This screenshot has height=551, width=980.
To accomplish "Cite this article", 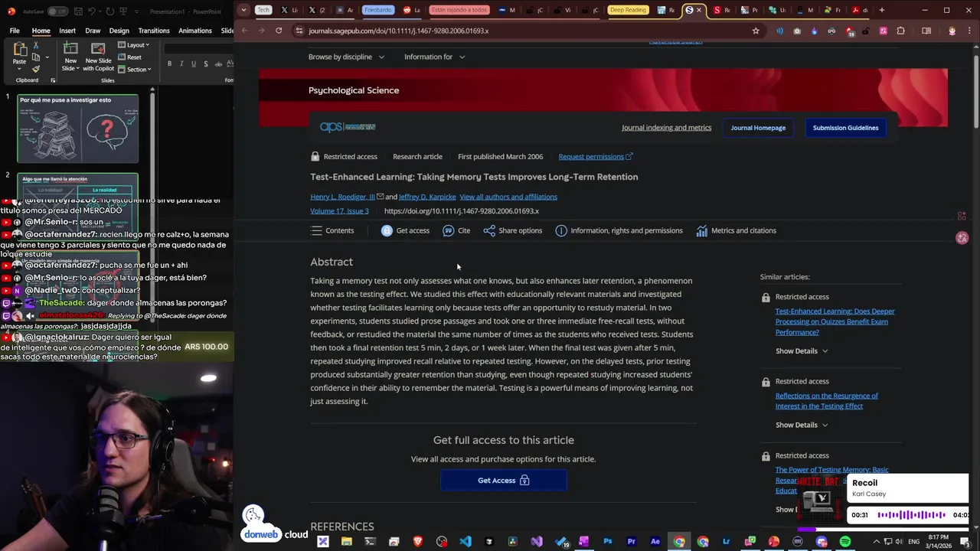I will [x=456, y=230].
